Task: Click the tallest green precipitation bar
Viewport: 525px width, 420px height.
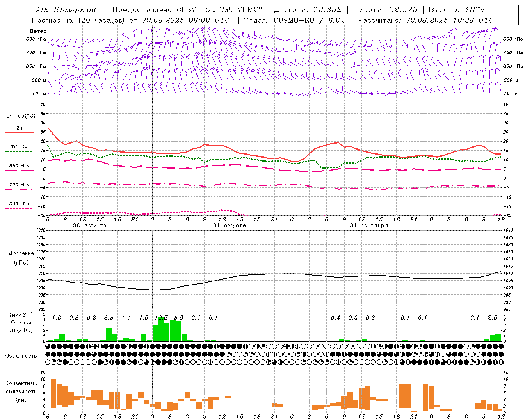Action: pyautogui.click(x=161, y=329)
